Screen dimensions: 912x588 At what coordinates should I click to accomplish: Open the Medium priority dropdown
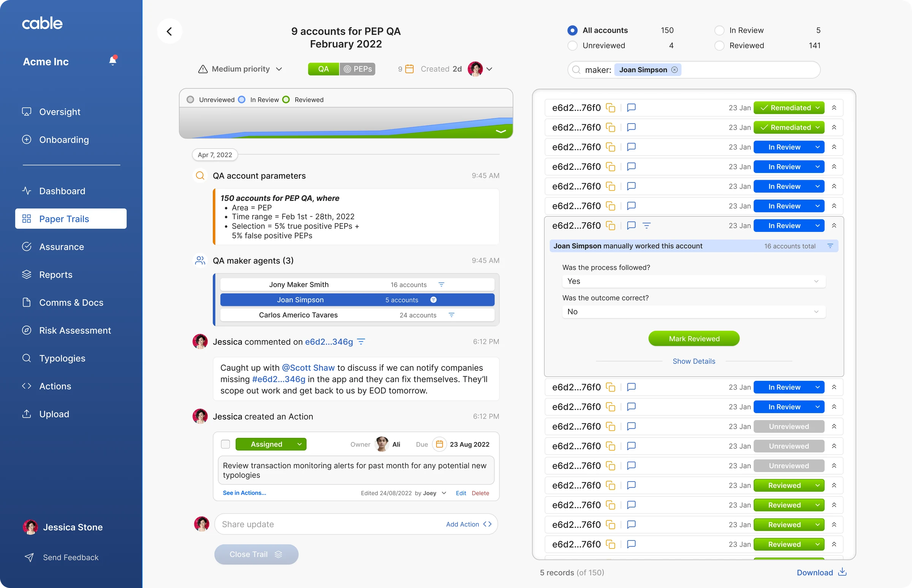click(x=240, y=69)
